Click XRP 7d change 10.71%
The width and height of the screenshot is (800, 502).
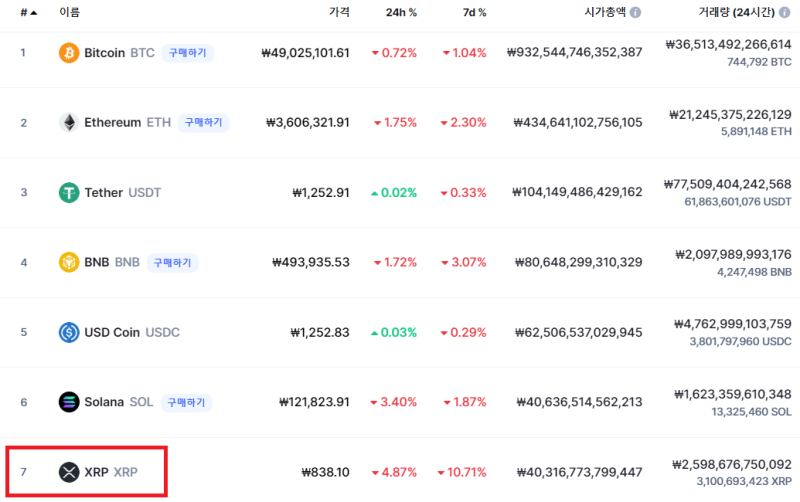pos(462,472)
